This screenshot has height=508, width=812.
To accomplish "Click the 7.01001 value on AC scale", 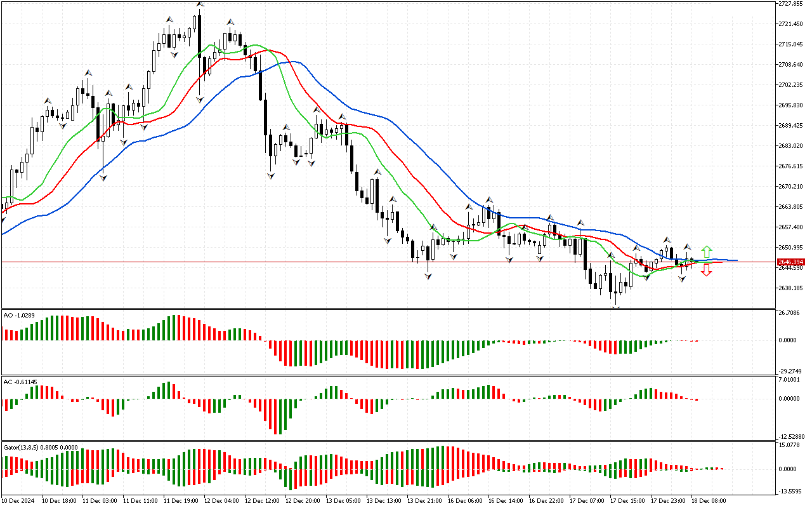I will 789,380.
